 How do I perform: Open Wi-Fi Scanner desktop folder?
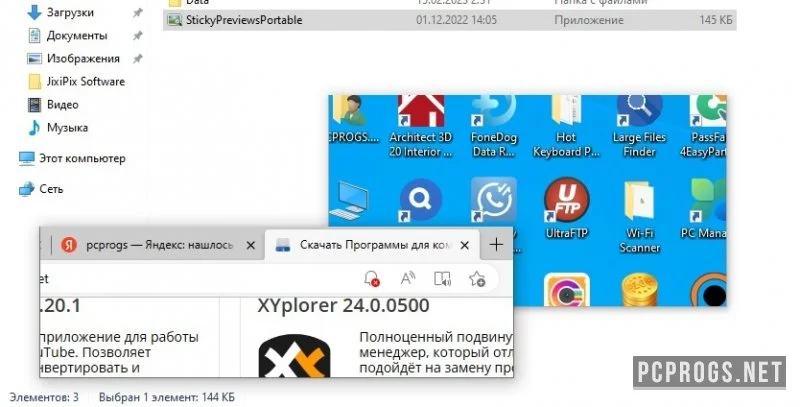[x=640, y=216]
